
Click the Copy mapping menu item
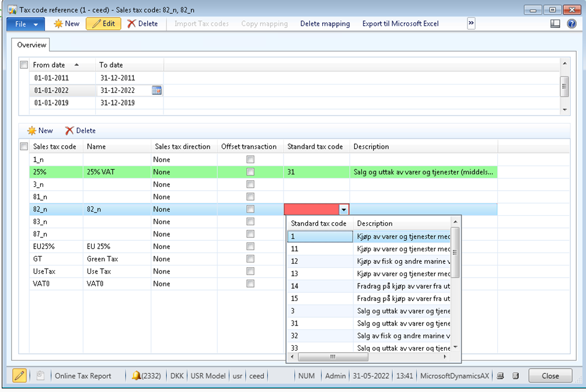point(264,23)
